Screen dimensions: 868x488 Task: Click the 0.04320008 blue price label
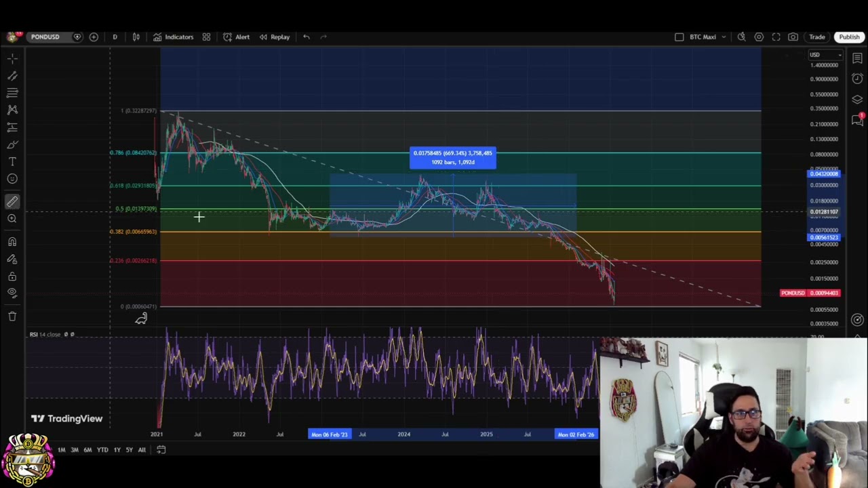point(825,174)
